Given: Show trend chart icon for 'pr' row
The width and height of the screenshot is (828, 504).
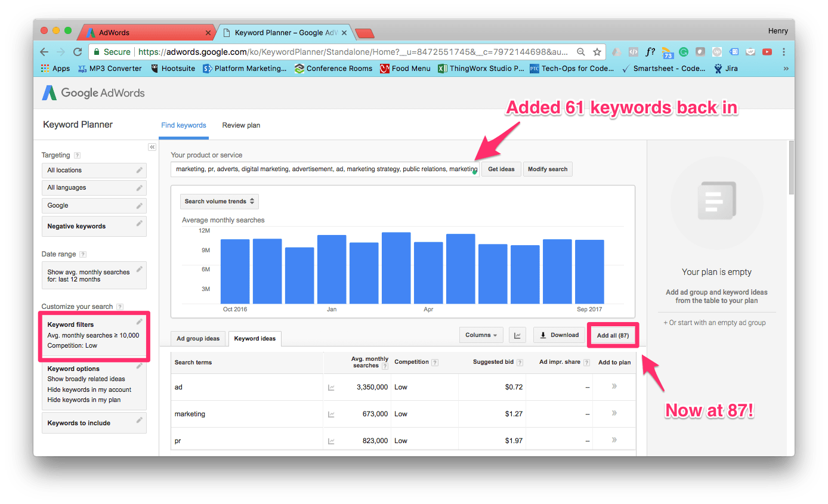Looking at the screenshot, I should [x=332, y=441].
